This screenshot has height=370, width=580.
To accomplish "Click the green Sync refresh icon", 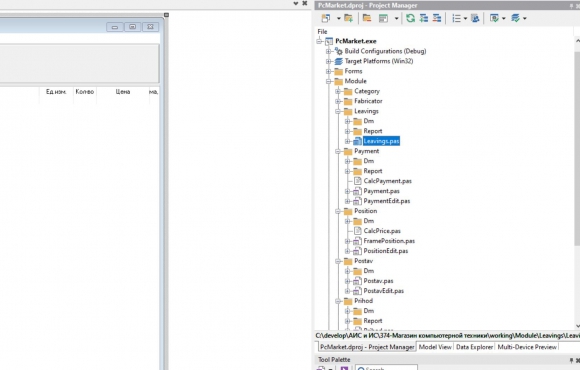I will [x=410, y=18].
